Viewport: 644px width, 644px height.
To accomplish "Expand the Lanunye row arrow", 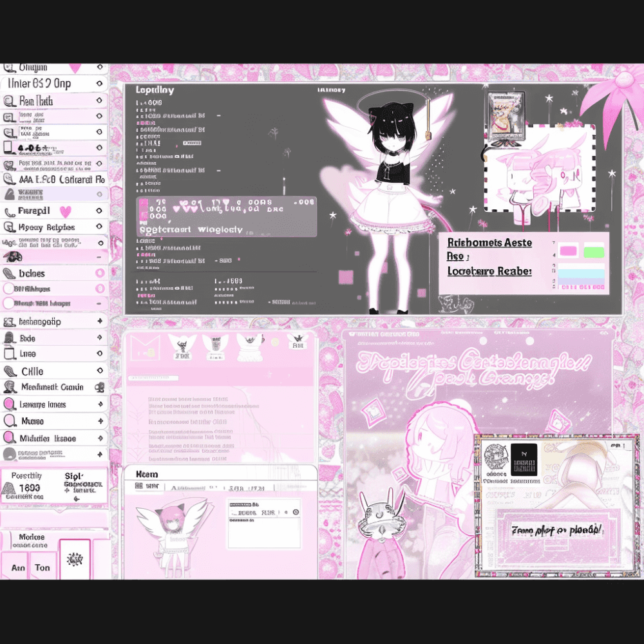I will pos(99,404).
